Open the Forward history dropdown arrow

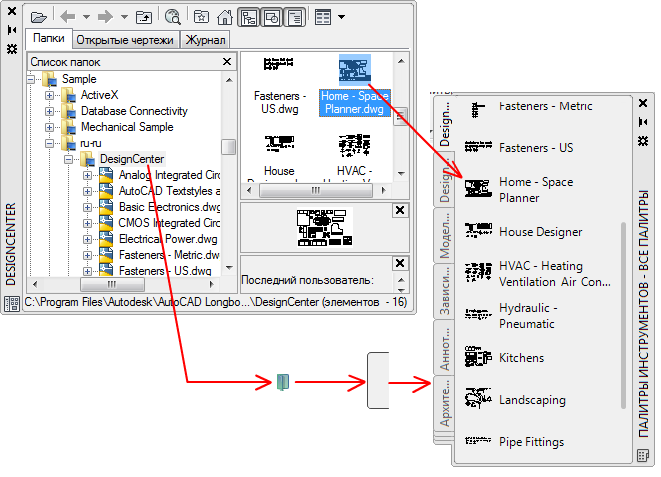pyautogui.click(x=124, y=17)
